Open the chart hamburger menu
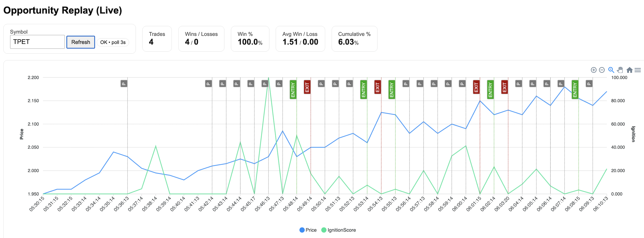The width and height of the screenshot is (644, 238). click(638, 70)
